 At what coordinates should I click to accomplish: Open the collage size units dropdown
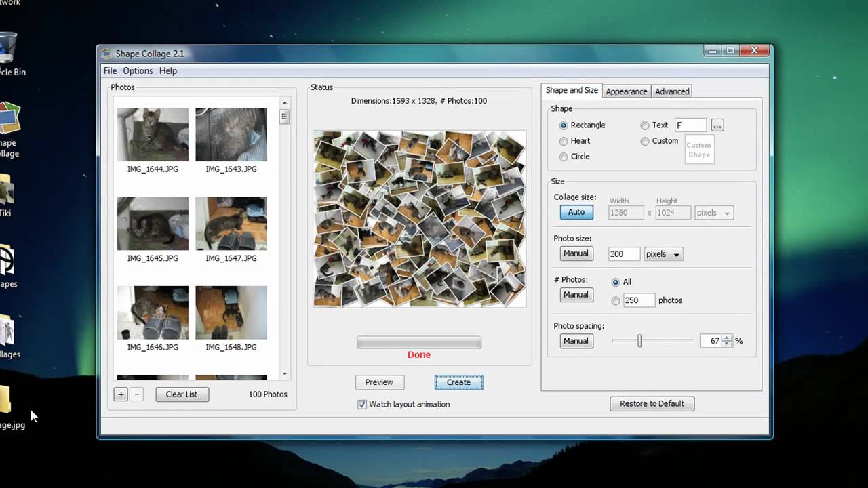click(714, 213)
